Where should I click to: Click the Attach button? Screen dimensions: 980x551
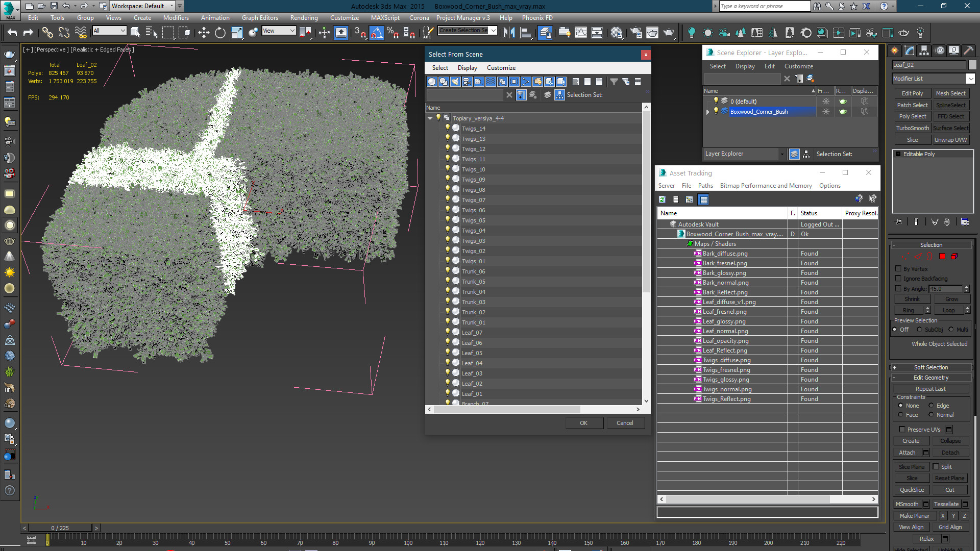[907, 453]
